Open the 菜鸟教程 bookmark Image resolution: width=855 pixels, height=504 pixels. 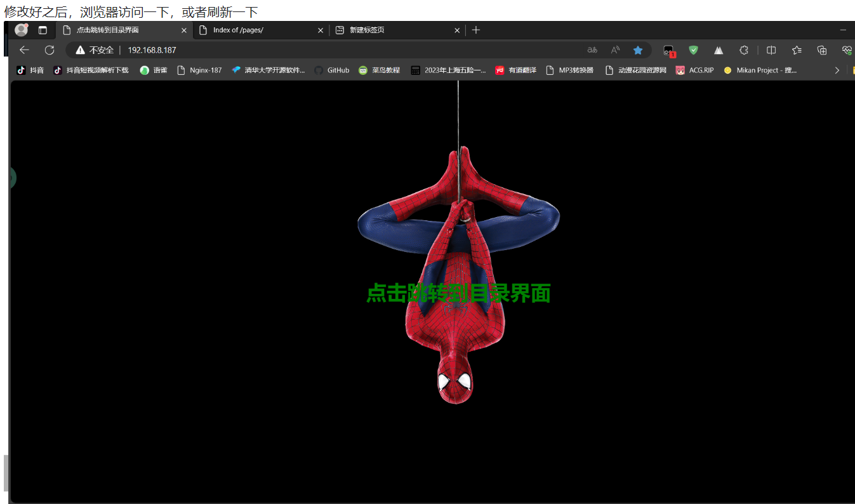(379, 70)
